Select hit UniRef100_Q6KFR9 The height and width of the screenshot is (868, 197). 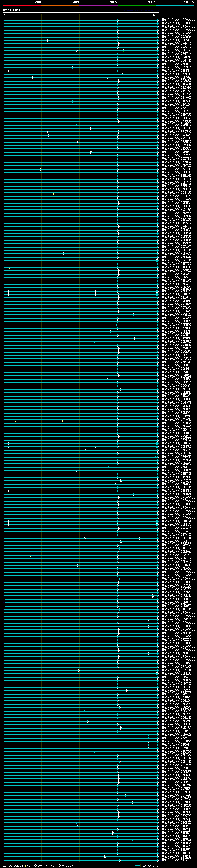(177, 291)
